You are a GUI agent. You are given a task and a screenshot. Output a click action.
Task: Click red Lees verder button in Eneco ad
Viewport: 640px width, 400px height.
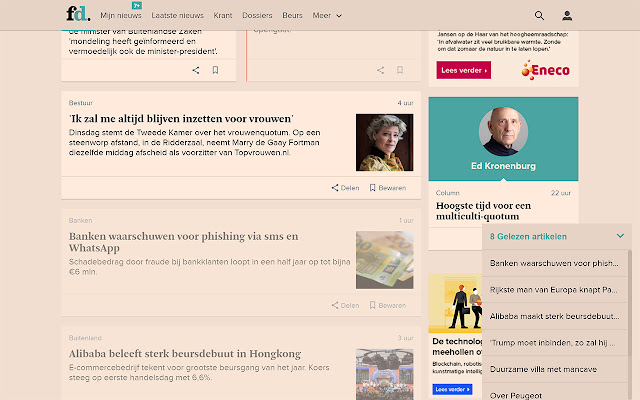pos(464,70)
